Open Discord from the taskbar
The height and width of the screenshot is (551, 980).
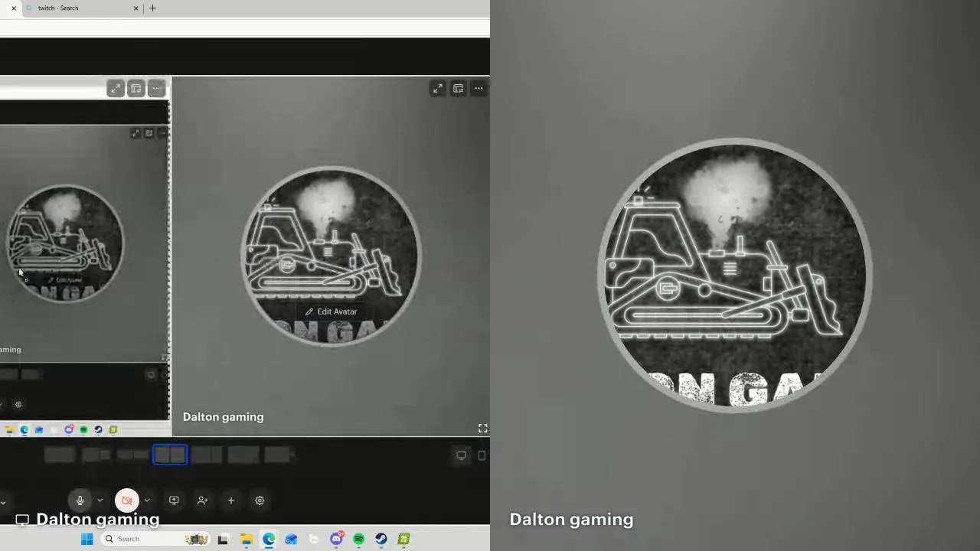(336, 539)
